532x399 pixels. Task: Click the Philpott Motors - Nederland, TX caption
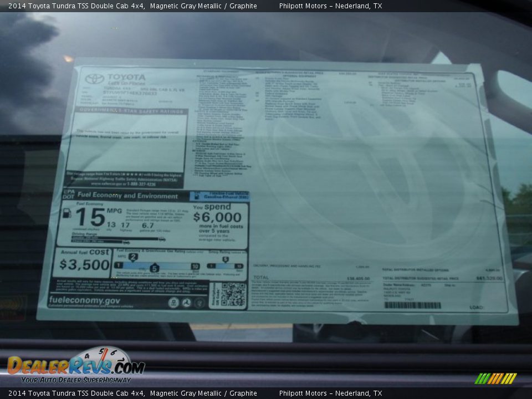tap(330, 6)
